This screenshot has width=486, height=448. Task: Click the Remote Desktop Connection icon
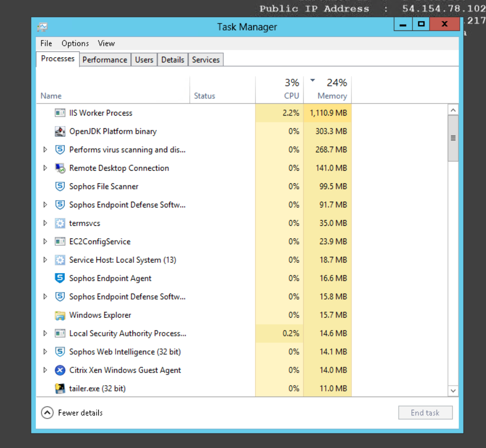(x=60, y=168)
